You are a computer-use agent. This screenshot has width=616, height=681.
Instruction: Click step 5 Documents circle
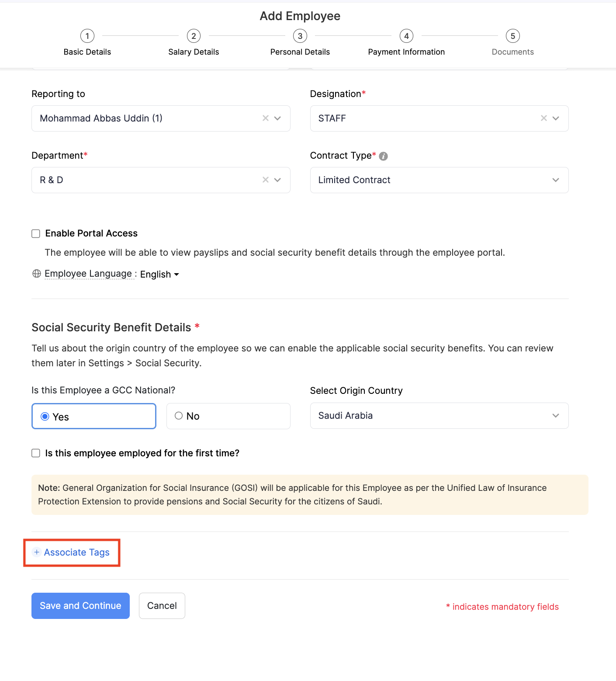point(512,36)
